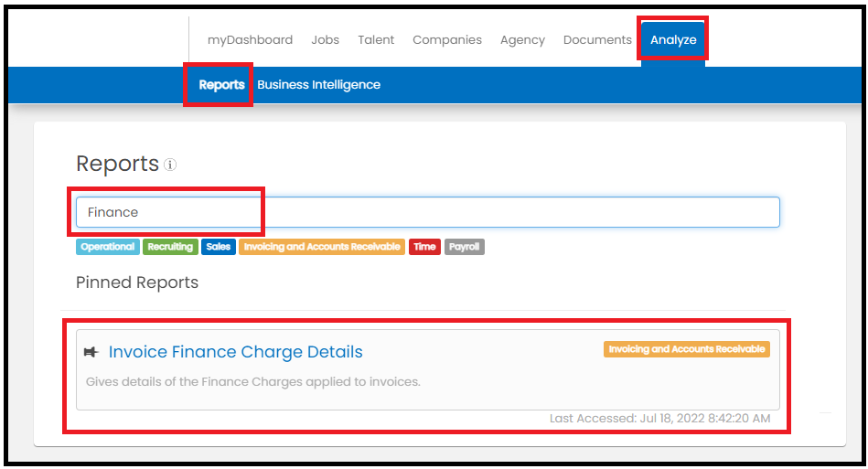Open the Invoice Finance Charge Details report
The image size is (868, 469).
(235, 352)
